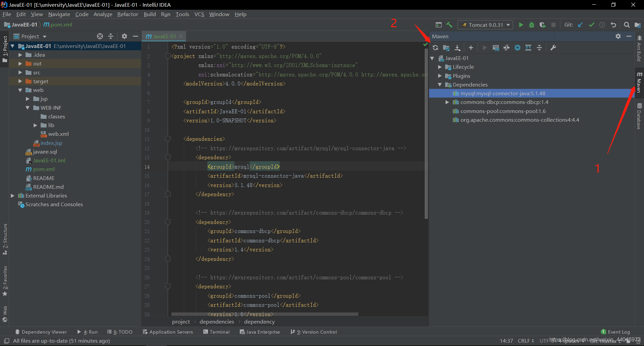Expand all nodes in Maven panel

pyautogui.click(x=528, y=48)
